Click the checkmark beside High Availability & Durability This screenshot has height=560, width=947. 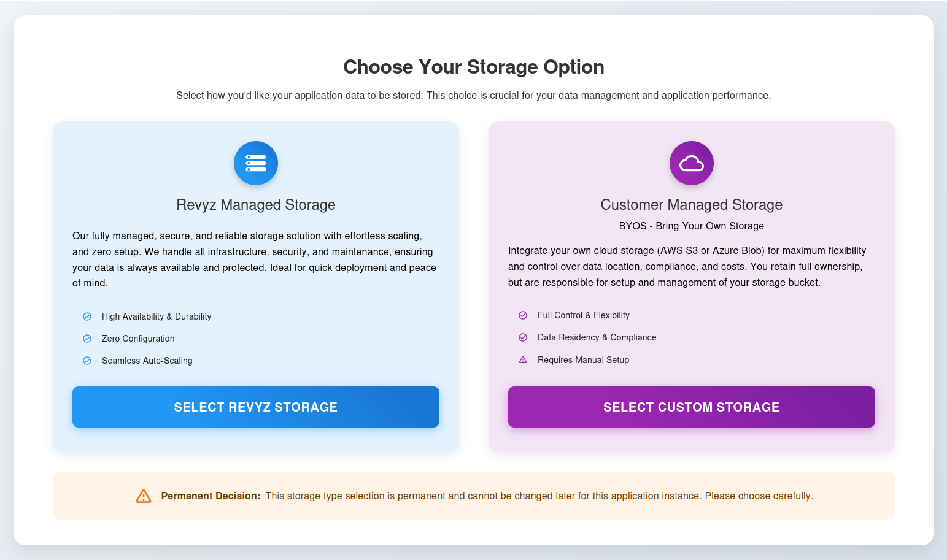tap(87, 316)
